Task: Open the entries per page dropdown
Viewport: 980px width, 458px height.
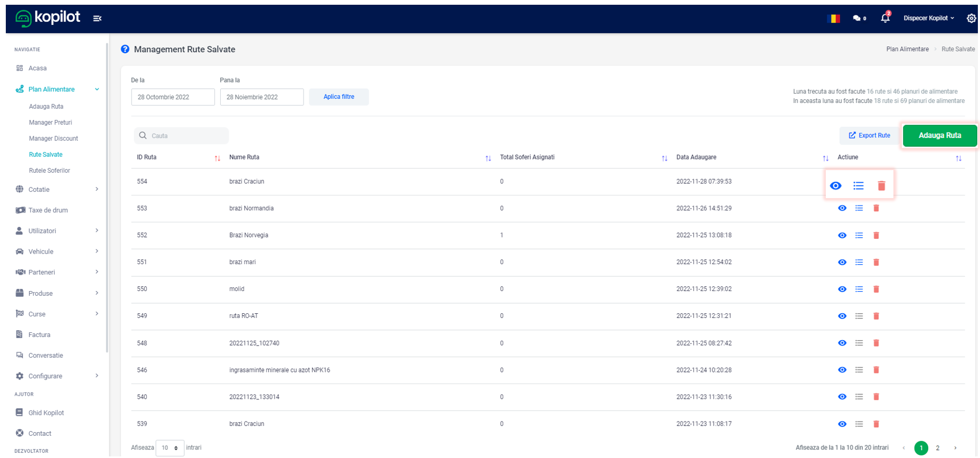Action: pyautogui.click(x=169, y=448)
